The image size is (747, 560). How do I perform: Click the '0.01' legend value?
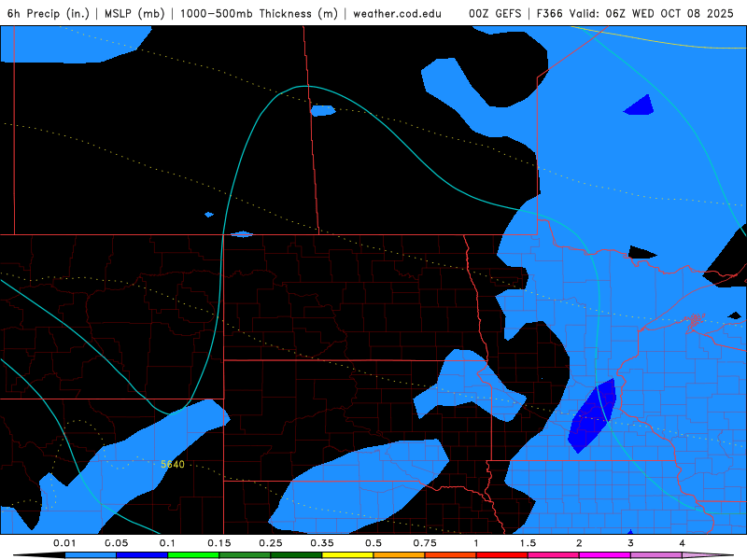click(x=64, y=543)
